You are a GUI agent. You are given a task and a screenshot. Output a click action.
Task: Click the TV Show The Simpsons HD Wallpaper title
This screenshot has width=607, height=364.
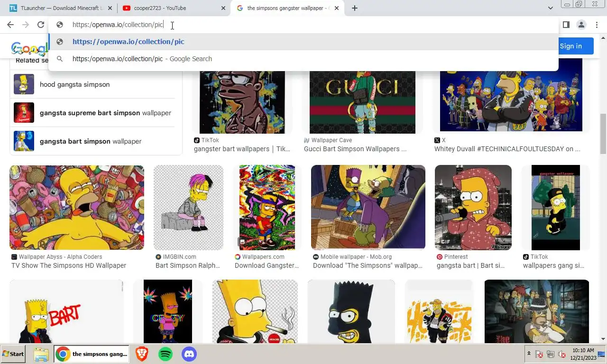point(69,265)
